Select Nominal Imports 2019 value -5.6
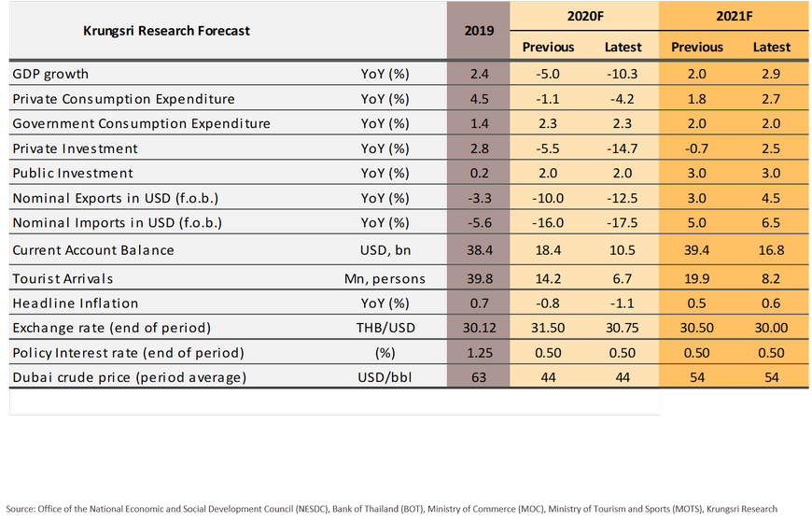This screenshot has height=521, width=812. (480, 223)
